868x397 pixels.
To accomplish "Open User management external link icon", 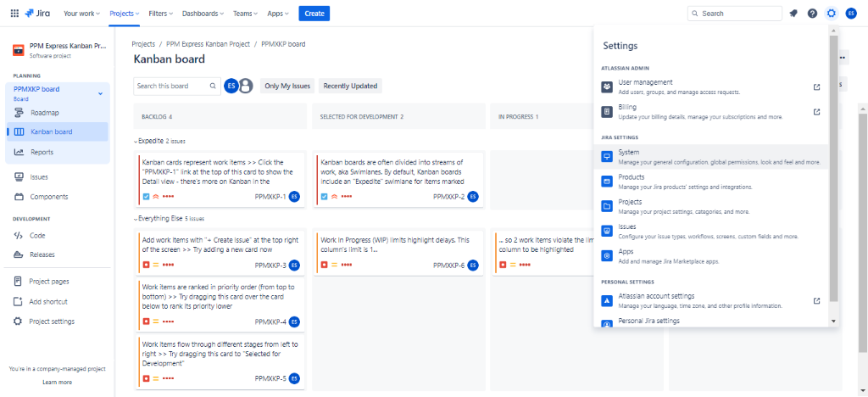I will (816, 87).
